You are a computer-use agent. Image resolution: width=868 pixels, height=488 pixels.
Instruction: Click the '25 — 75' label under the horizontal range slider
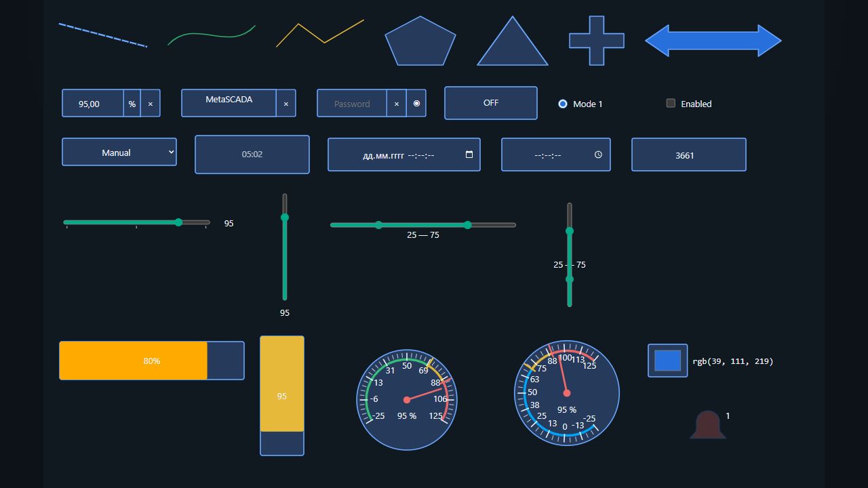coord(423,235)
